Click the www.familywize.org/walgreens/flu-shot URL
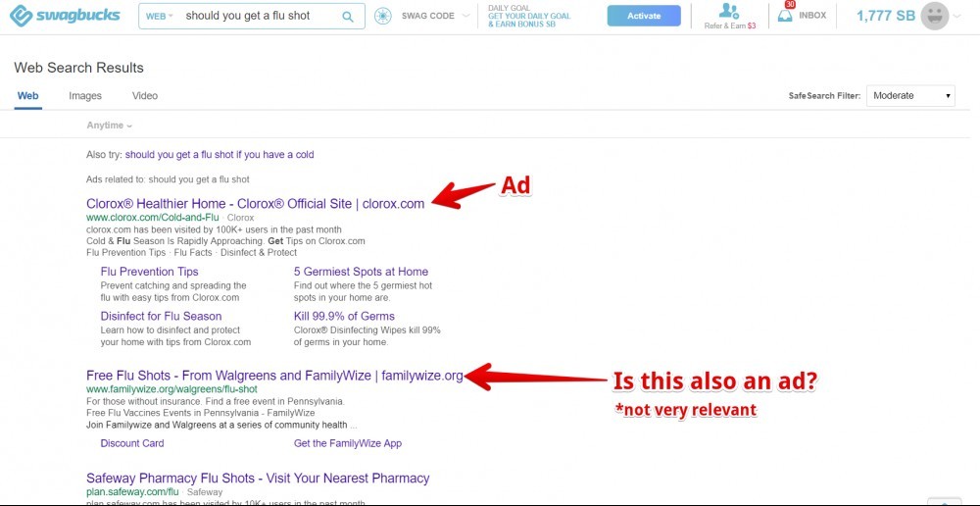 [171, 389]
